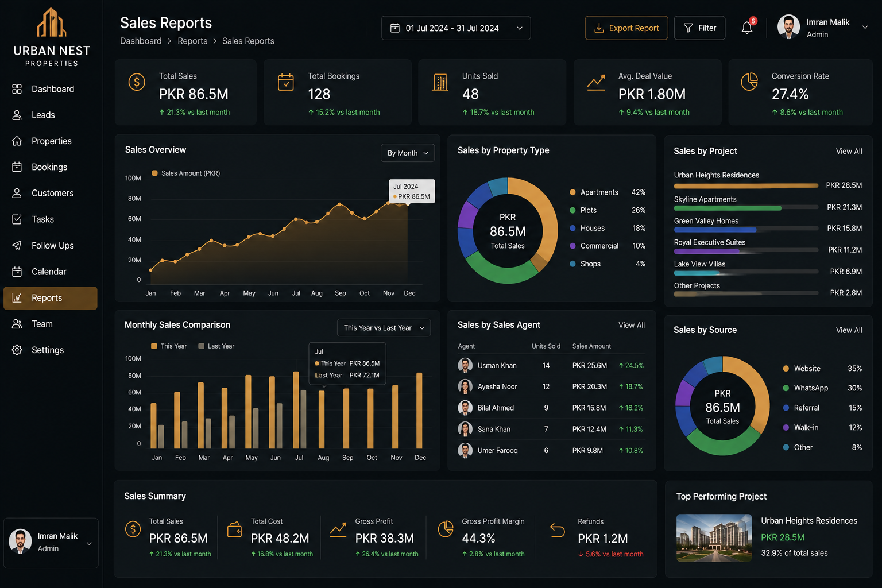
Task: Open This Year vs Last Year dropdown
Action: point(384,328)
